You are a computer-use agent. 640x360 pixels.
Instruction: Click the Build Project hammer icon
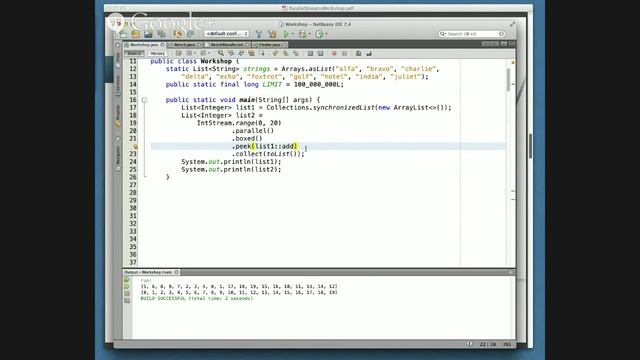(259, 34)
